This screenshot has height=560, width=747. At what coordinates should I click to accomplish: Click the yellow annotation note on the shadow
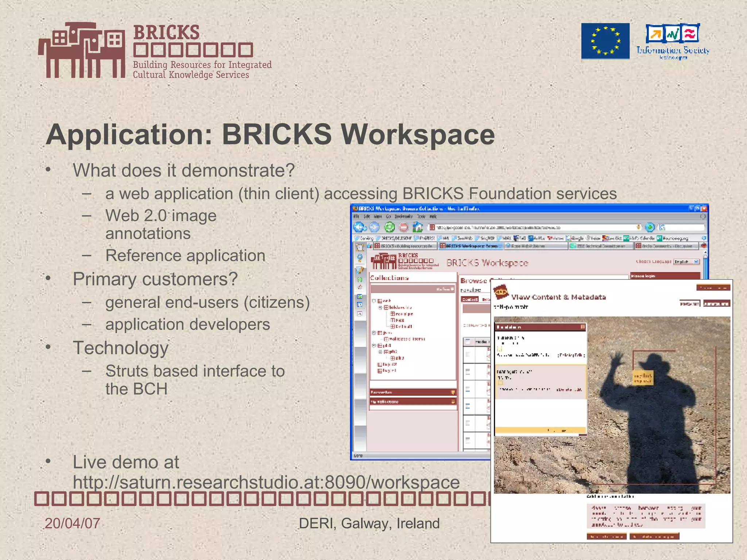click(x=642, y=378)
